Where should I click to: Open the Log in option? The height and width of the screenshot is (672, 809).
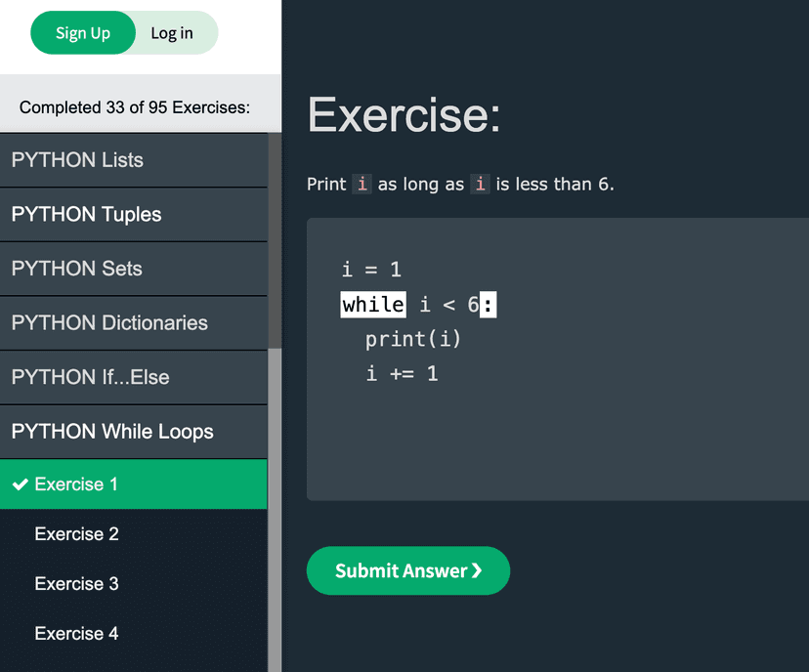pos(172,33)
